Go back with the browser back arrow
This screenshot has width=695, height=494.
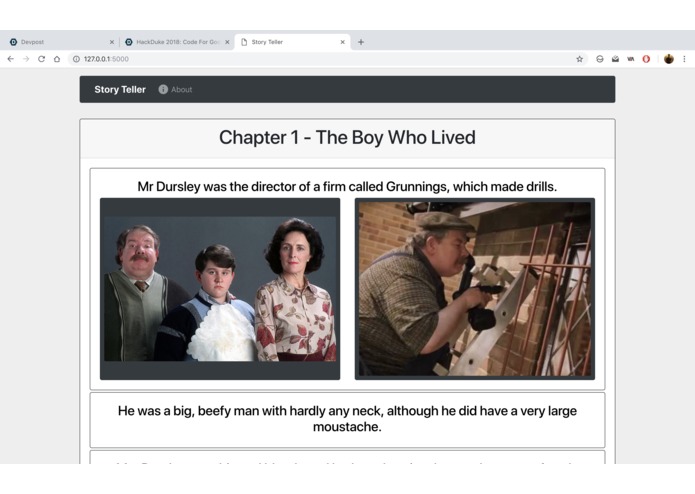(x=11, y=59)
